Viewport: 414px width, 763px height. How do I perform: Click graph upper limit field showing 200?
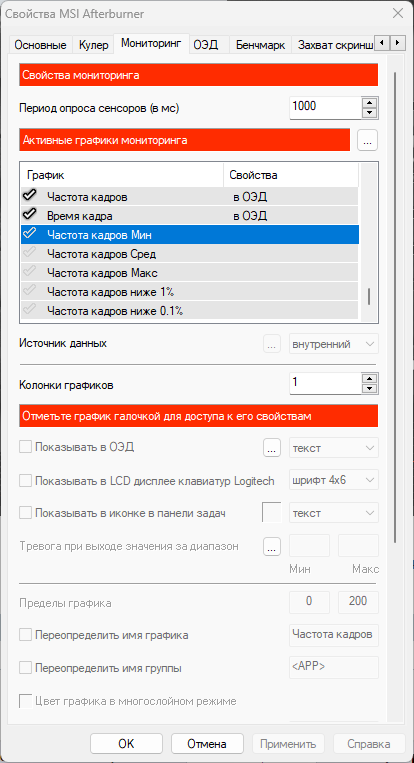[x=358, y=601]
